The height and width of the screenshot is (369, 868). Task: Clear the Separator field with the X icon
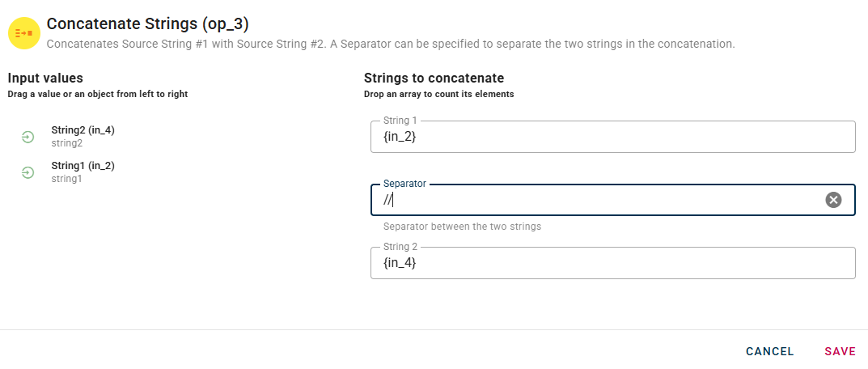click(x=833, y=200)
